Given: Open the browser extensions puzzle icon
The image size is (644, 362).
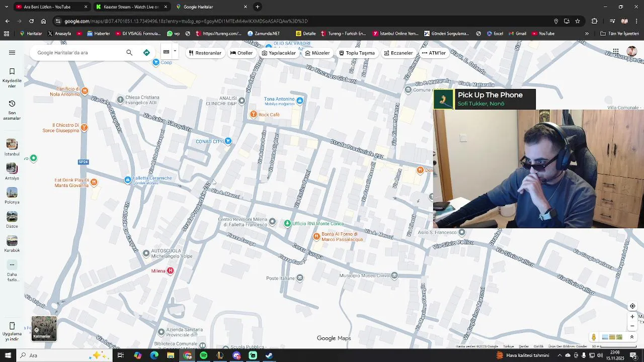Looking at the screenshot, I should point(594,21).
